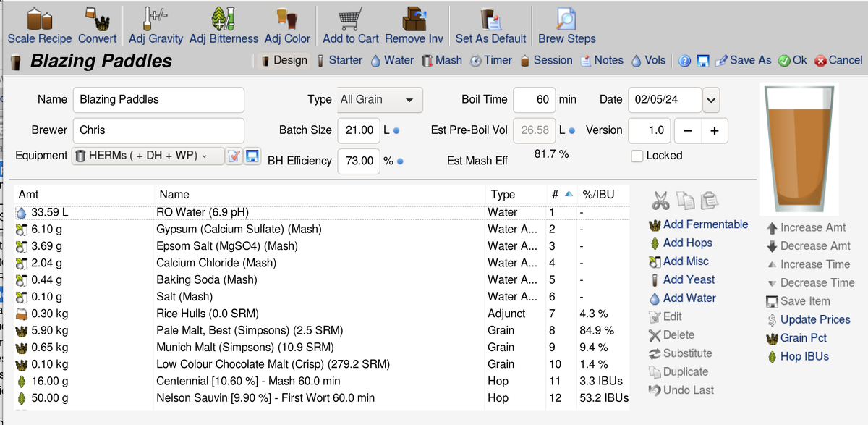
Task: Click the Add Hops link
Action: pyautogui.click(x=687, y=243)
